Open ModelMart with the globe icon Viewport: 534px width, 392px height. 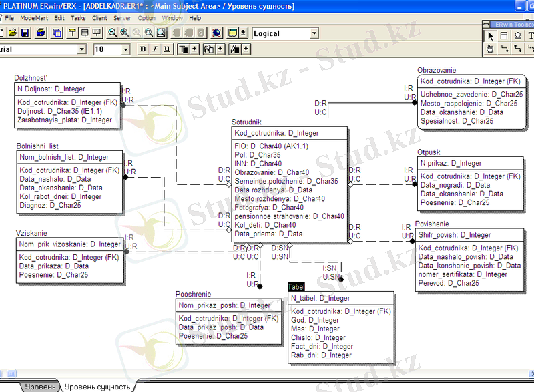[216, 33]
